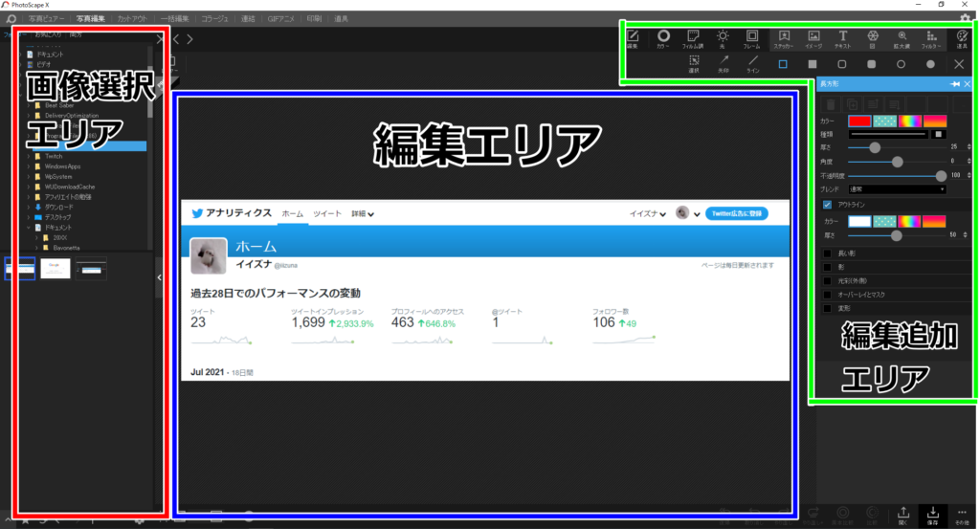Expand the WindowsApps folder in tree
Image resolution: width=980 pixels, height=529 pixels.
pos(30,166)
